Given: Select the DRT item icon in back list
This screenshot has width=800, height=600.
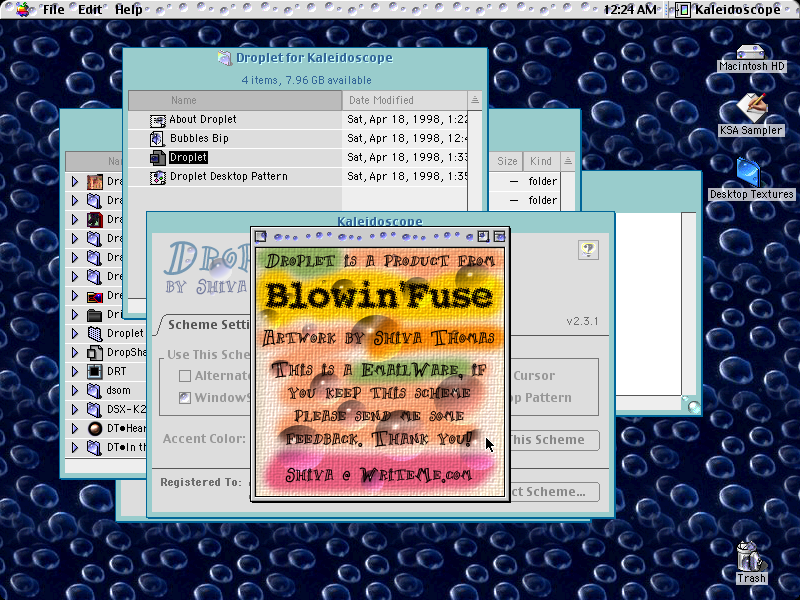Looking at the screenshot, I should pos(95,371).
